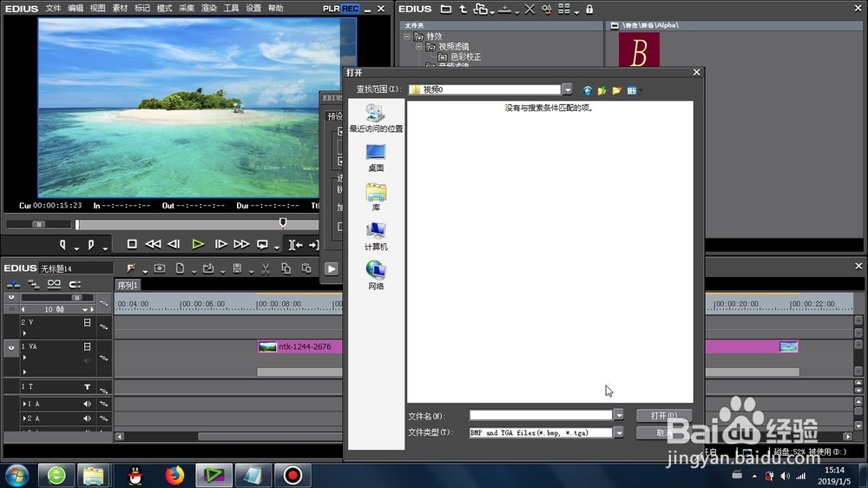Switch the player to REC mode
The image size is (868, 488).
point(351,9)
